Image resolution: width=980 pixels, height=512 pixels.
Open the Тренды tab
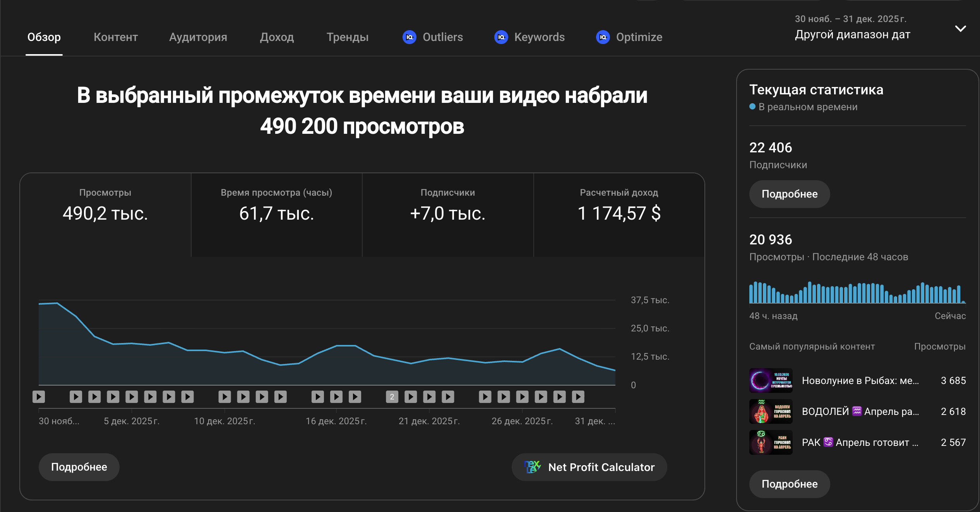pos(347,37)
